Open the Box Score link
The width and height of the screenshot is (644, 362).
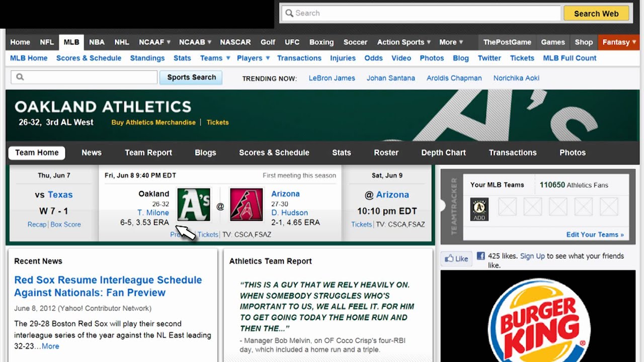click(65, 224)
